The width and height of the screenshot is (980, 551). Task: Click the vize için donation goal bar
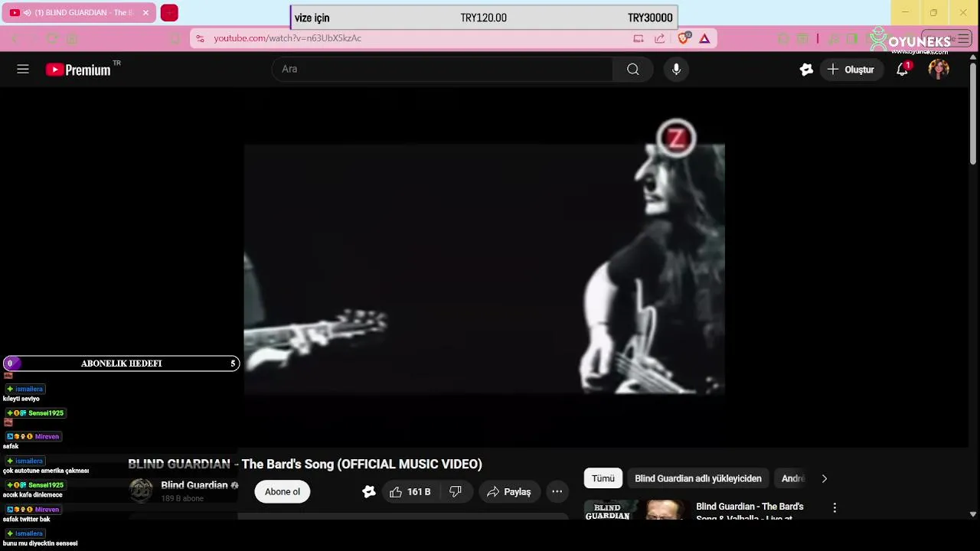point(484,18)
